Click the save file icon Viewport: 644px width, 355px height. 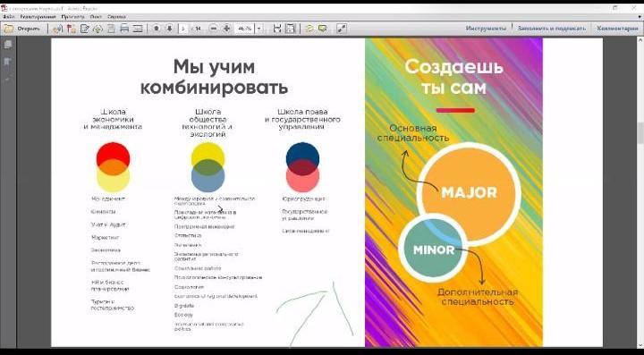111,29
